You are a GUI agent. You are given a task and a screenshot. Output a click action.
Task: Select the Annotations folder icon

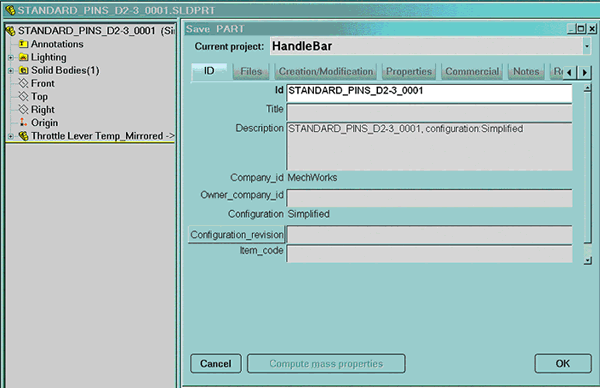(x=24, y=44)
